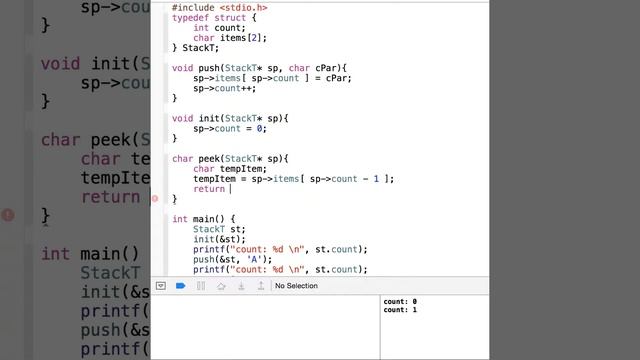This screenshot has height=360, width=640.
Task: Click the 'char tempItem;' declaration line
Action: pos(230,169)
